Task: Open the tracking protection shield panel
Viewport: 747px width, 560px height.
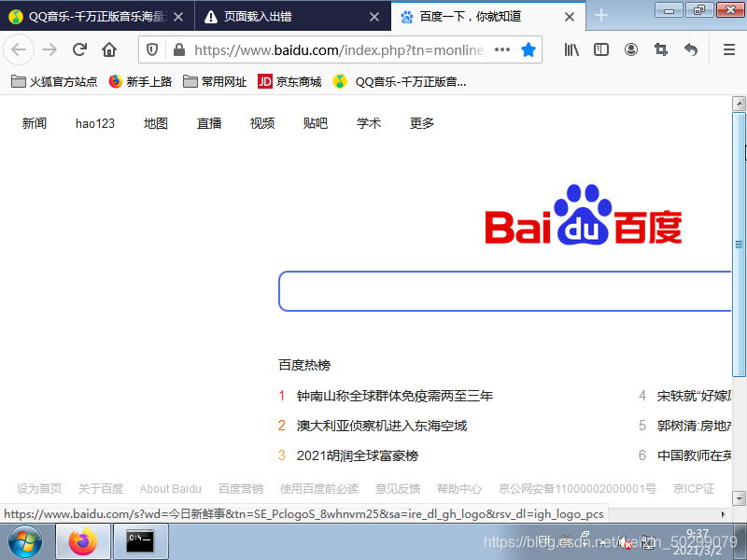Action: pyautogui.click(x=152, y=49)
